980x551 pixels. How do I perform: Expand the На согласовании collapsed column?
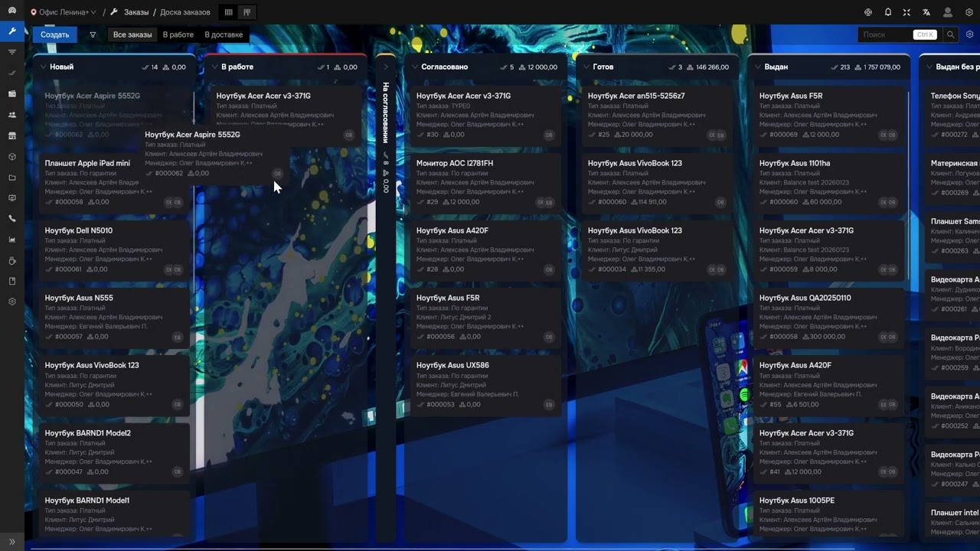[x=386, y=67]
